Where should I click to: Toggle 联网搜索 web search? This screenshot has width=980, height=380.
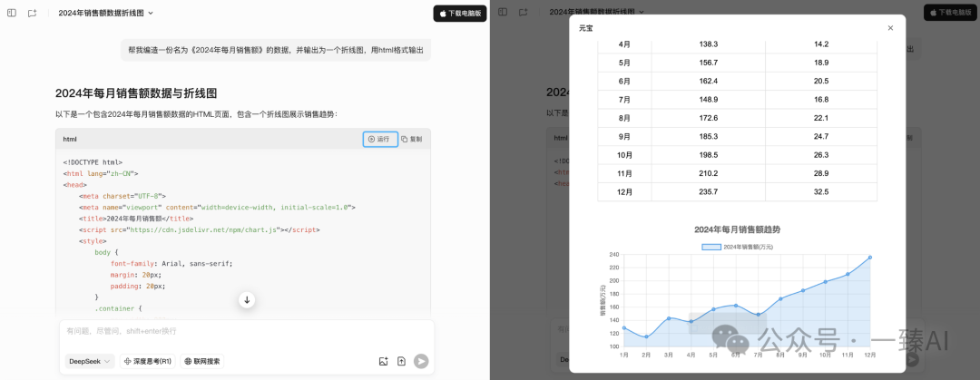coord(202,361)
